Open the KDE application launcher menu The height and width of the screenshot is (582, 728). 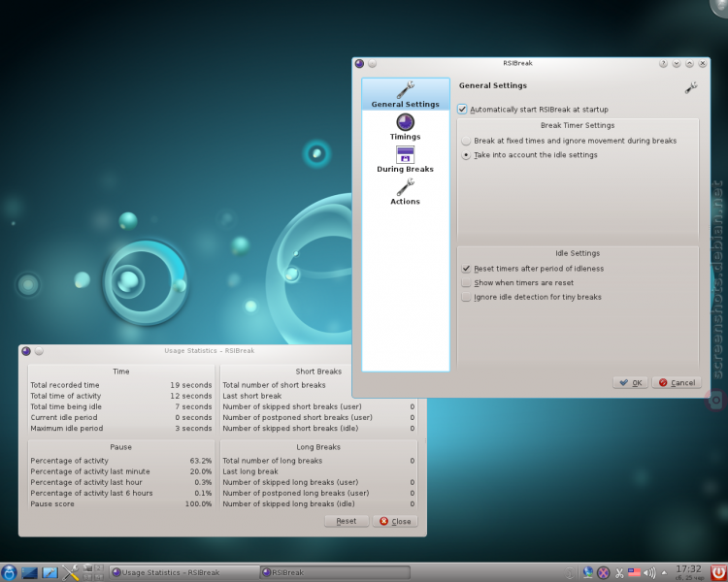tap(9, 572)
